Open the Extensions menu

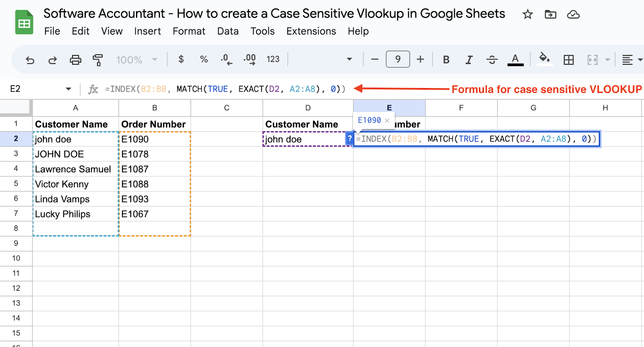pyautogui.click(x=311, y=31)
